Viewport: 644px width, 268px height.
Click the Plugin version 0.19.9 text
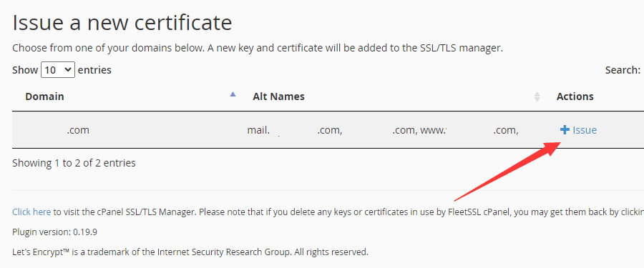(x=54, y=232)
